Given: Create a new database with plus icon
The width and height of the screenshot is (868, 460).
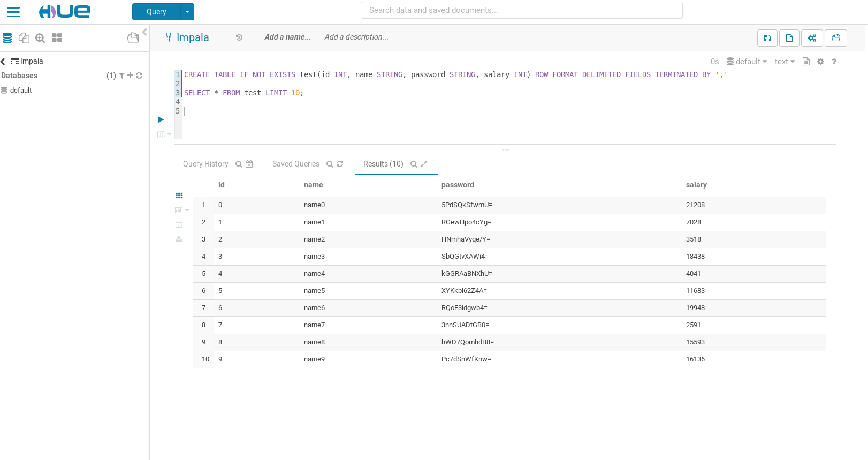Looking at the screenshot, I should click(130, 76).
